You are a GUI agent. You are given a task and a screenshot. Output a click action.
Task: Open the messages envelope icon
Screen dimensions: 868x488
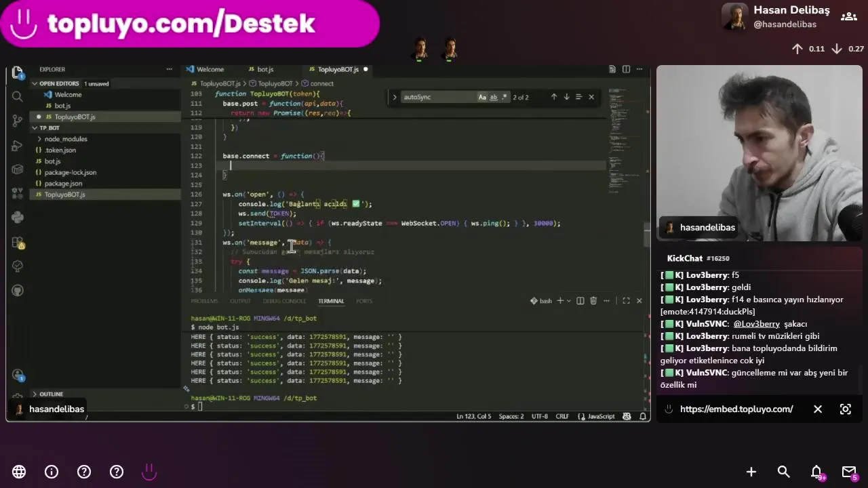coord(849,472)
